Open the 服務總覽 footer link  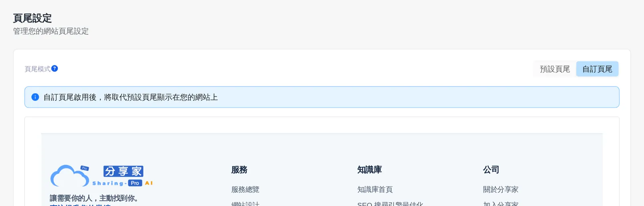coord(245,190)
